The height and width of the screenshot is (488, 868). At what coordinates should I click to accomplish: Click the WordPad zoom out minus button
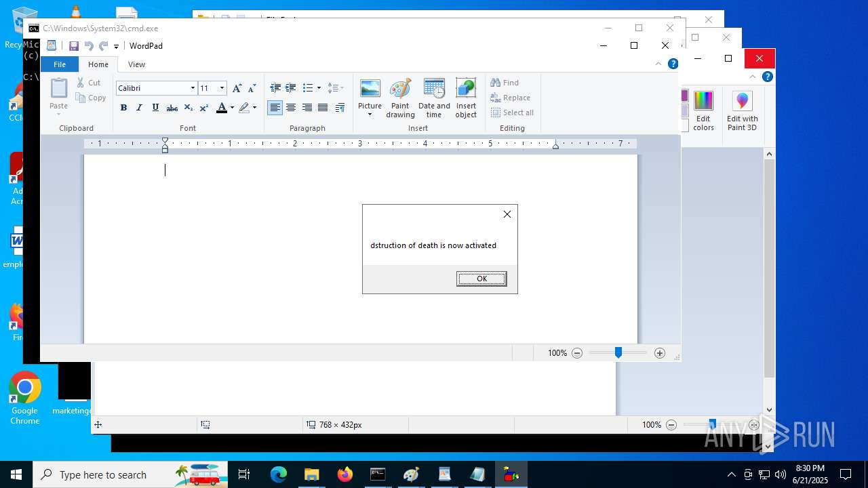coord(577,353)
